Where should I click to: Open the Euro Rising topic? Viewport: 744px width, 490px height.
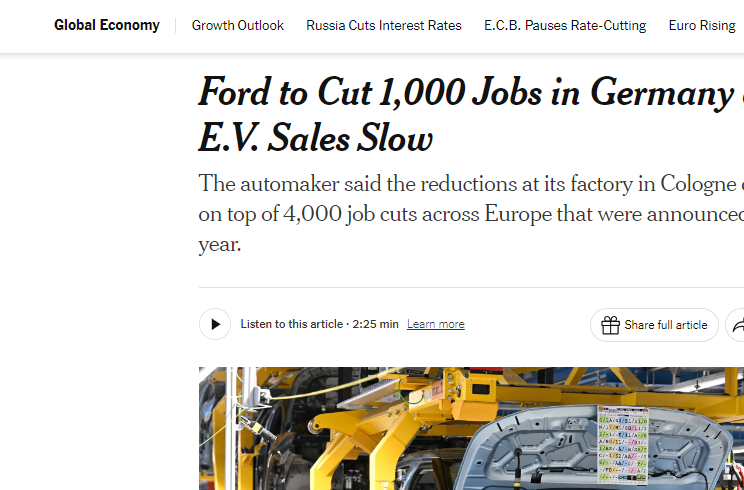(x=701, y=25)
